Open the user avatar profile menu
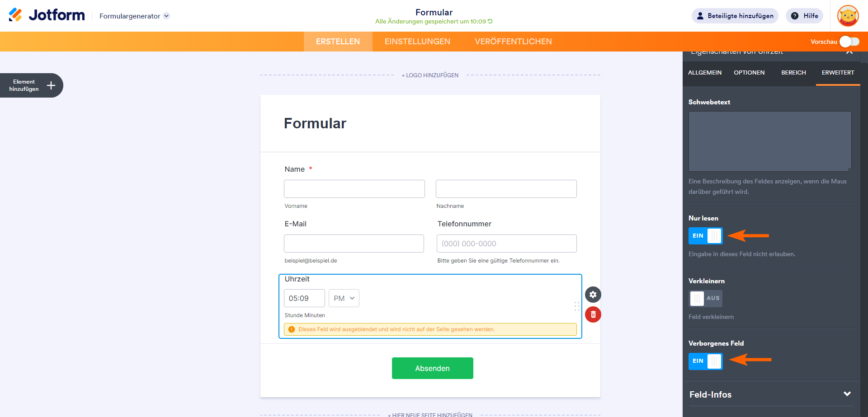868x417 pixels. 848,16
